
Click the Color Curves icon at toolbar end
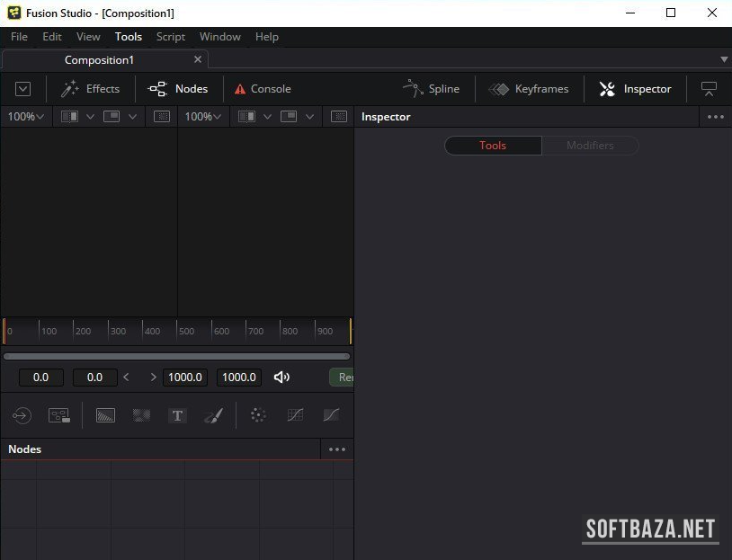(331, 415)
